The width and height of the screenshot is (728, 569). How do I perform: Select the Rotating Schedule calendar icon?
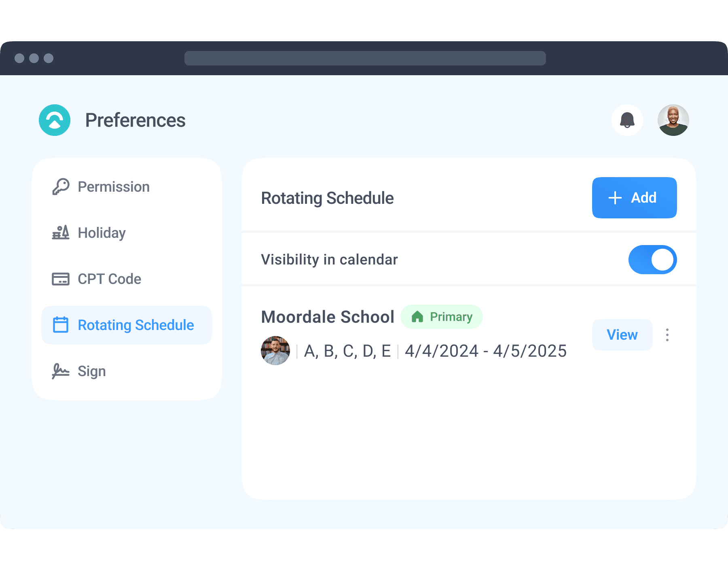[61, 325]
